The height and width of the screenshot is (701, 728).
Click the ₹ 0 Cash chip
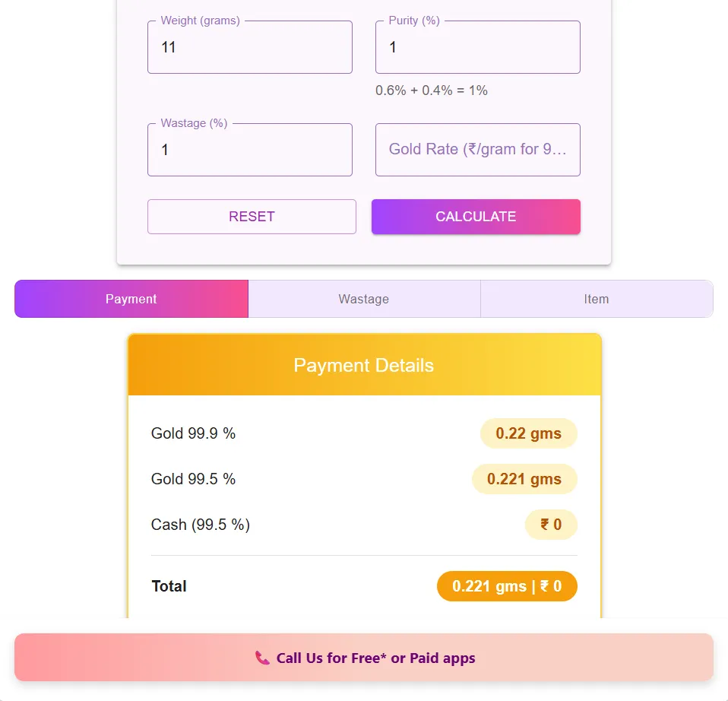coord(550,525)
